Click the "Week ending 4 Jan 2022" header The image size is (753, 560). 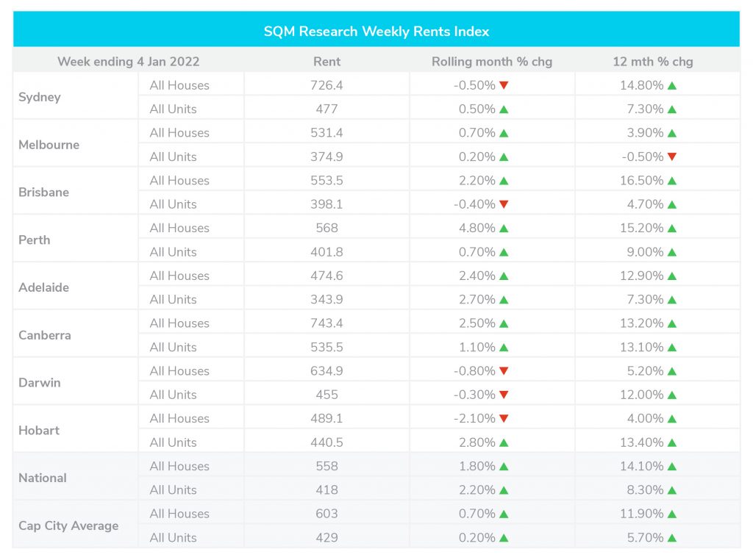(128, 62)
